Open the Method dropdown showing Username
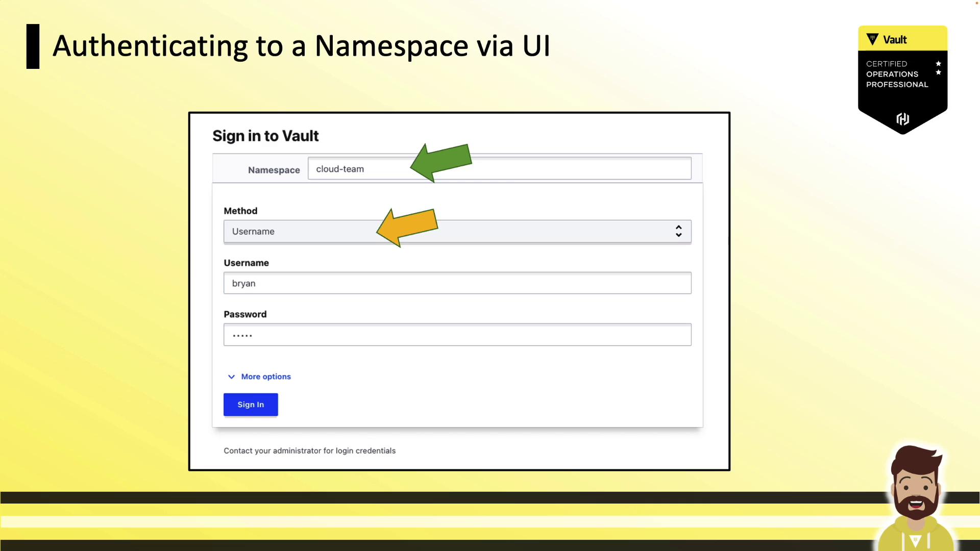 click(536, 231)
